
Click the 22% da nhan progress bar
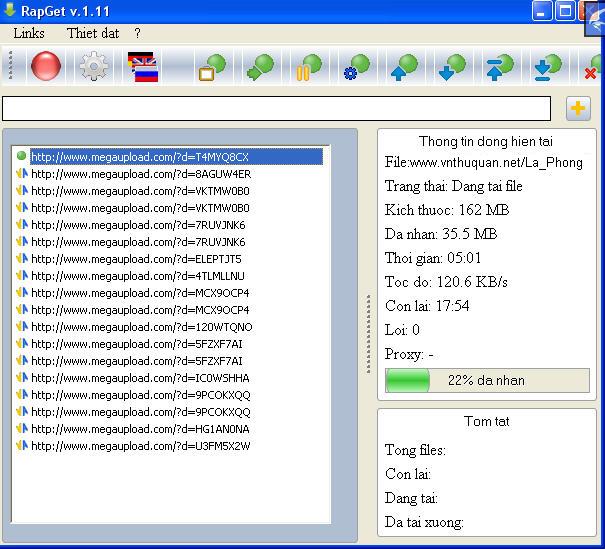[487, 380]
